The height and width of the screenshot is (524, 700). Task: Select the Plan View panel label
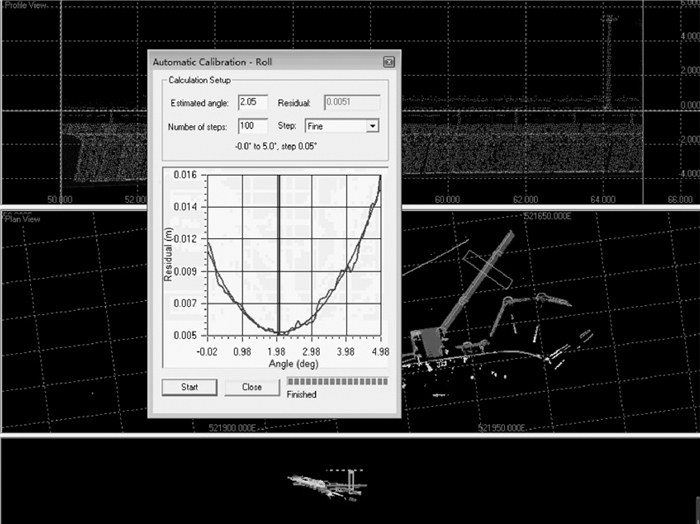22,219
